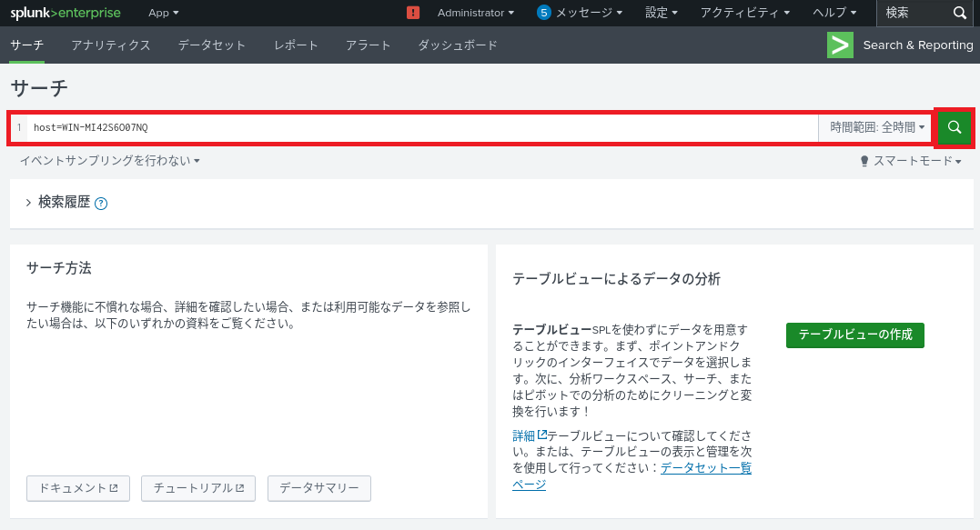Expand the 検索履歴 section

tap(28, 203)
